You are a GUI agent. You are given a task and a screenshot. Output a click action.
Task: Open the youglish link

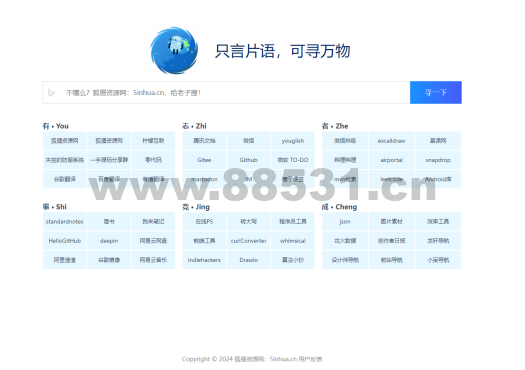[x=293, y=141]
